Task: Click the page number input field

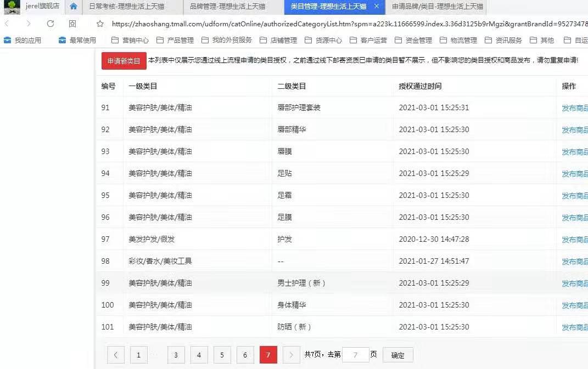Action: coord(355,355)
